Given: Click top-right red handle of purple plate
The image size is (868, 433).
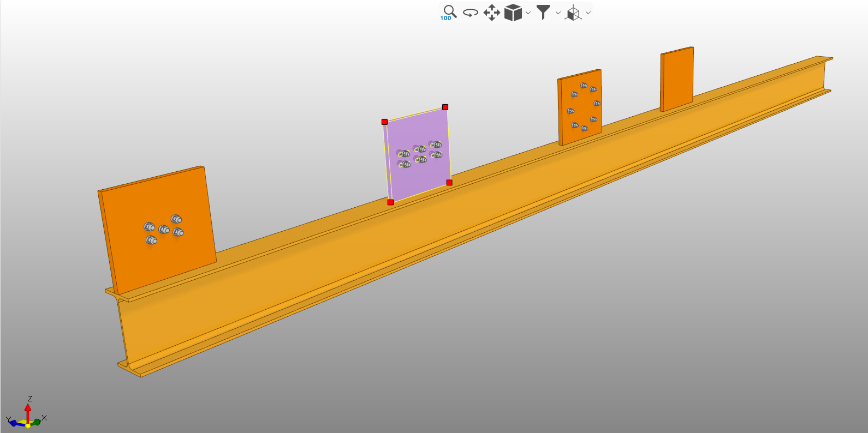Looking at the screenshot, I should click(445, 107).
